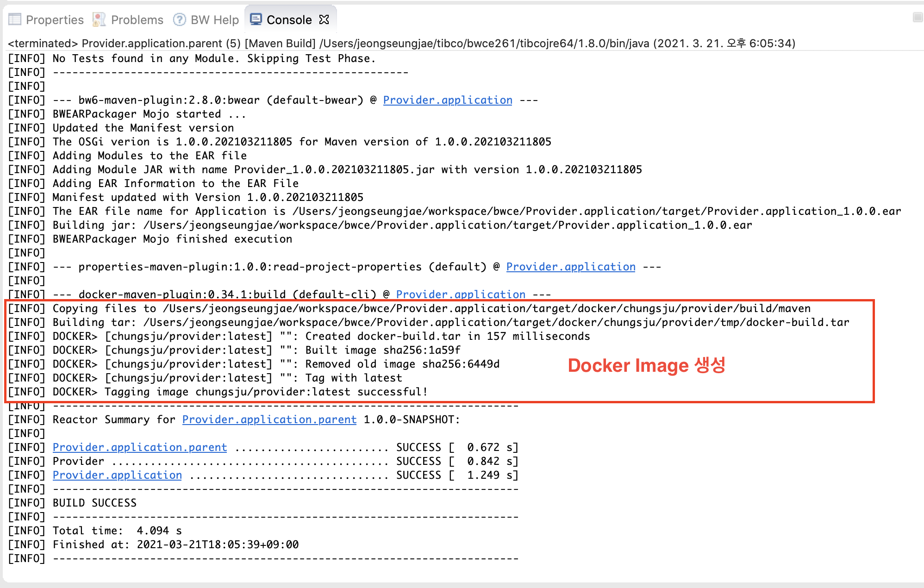Click 'The EAR file name for Application' line

click(x=455, y=211)
